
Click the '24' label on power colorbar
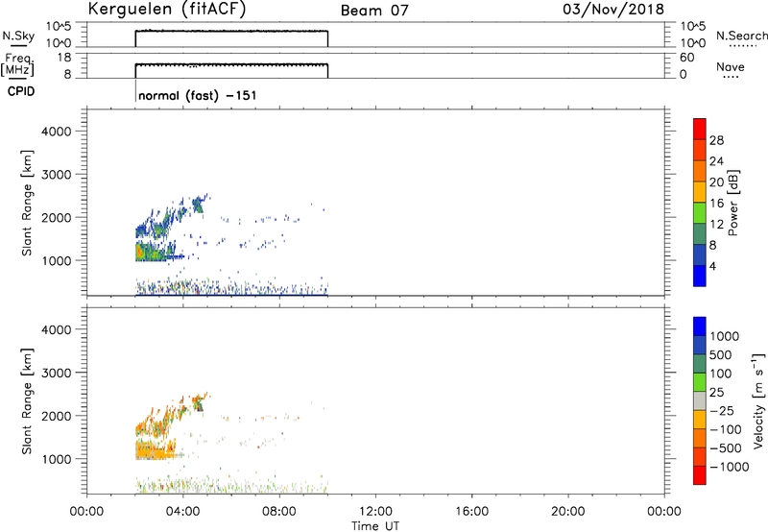716,161
